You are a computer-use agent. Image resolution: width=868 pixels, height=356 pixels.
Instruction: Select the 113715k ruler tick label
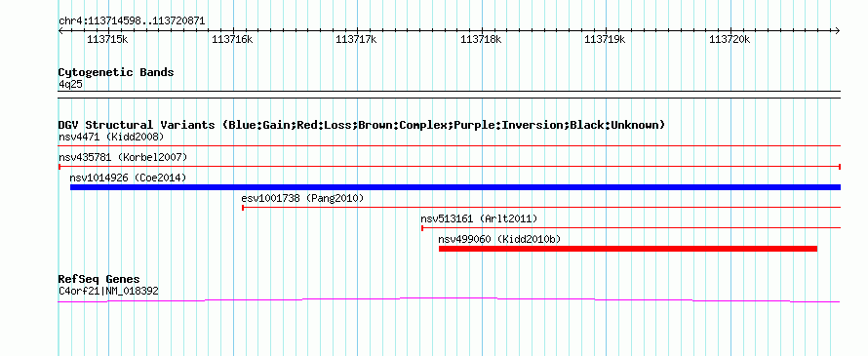coord(107,39)
